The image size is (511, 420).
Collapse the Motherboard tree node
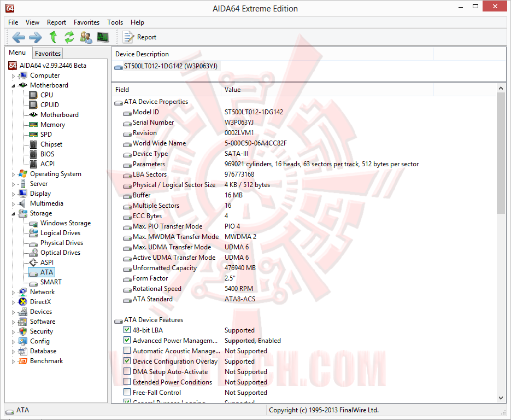click(x=13, y=86)
